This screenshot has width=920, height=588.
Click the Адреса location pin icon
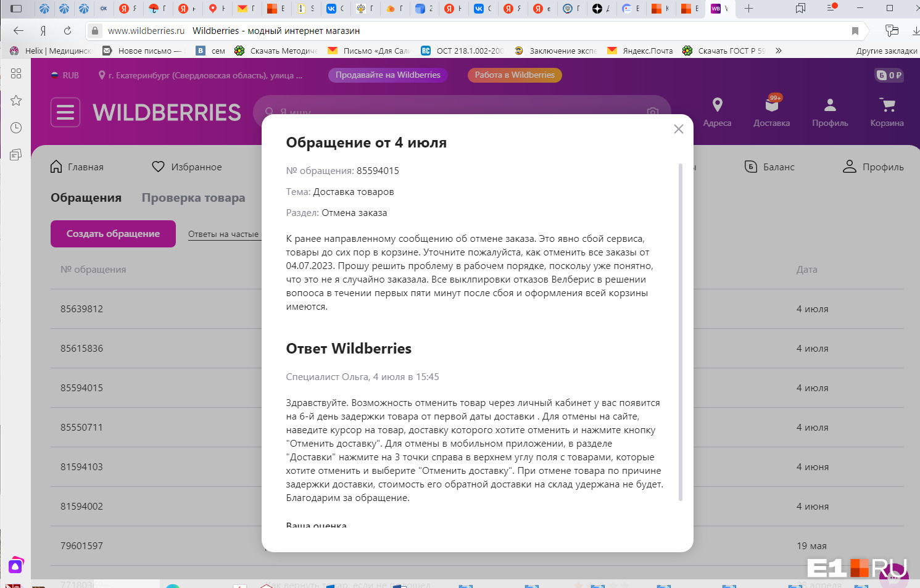click(717, 105)
